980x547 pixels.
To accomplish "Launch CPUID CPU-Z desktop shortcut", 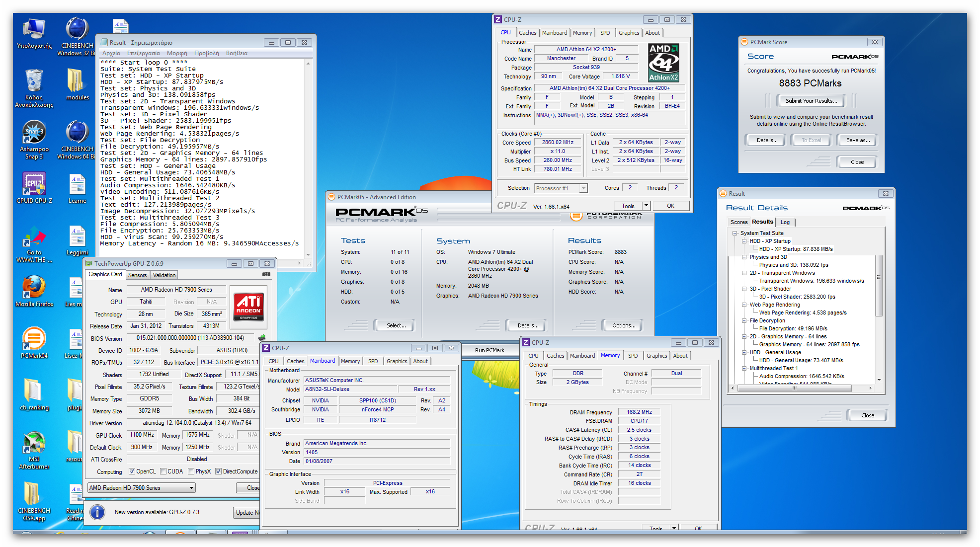I will click(34, 188).
